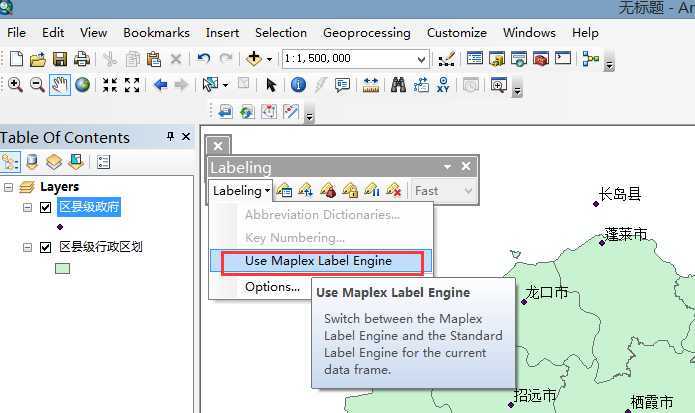The height and width of the screenshot is (413, 695).
Task: Select the Measure ruler tool
Action: (x=371, y=85)
